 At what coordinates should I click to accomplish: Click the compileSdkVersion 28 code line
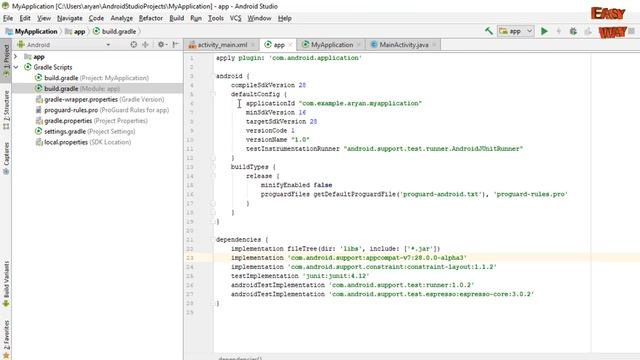[268, 85]
